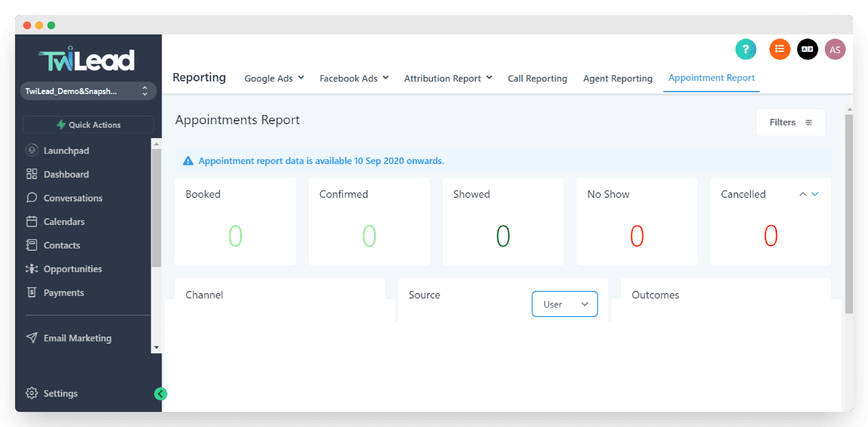Click the Appointments Report title

coord(237,120)
